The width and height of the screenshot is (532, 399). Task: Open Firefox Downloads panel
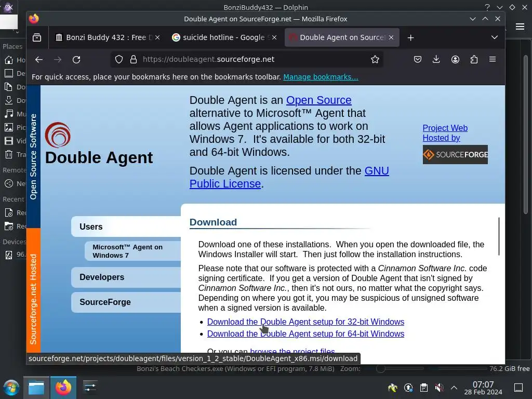click(436, 59)
